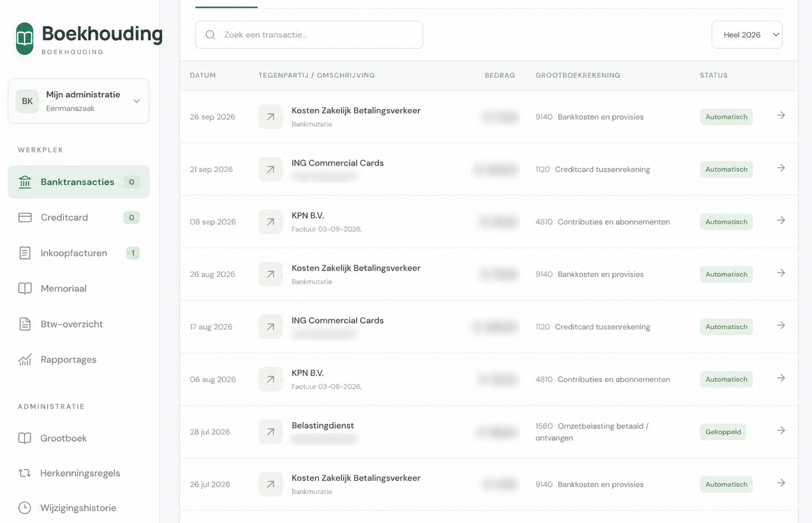Click the Gekoppeld status badge

(723, 432)
